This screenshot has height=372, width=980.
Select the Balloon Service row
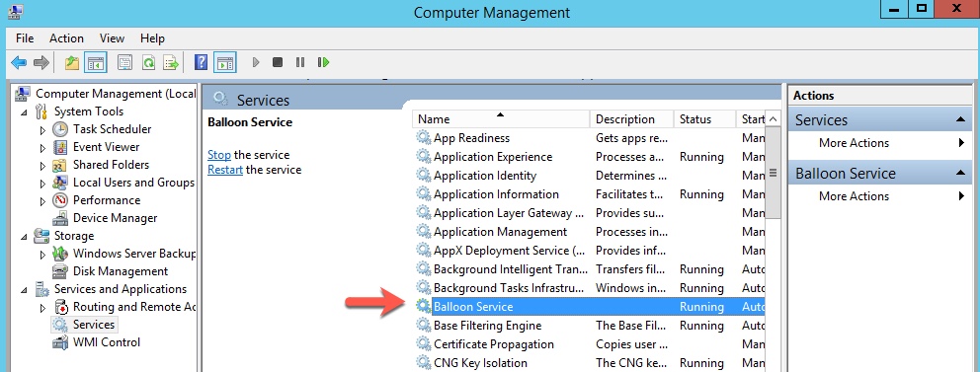[590, 307]
